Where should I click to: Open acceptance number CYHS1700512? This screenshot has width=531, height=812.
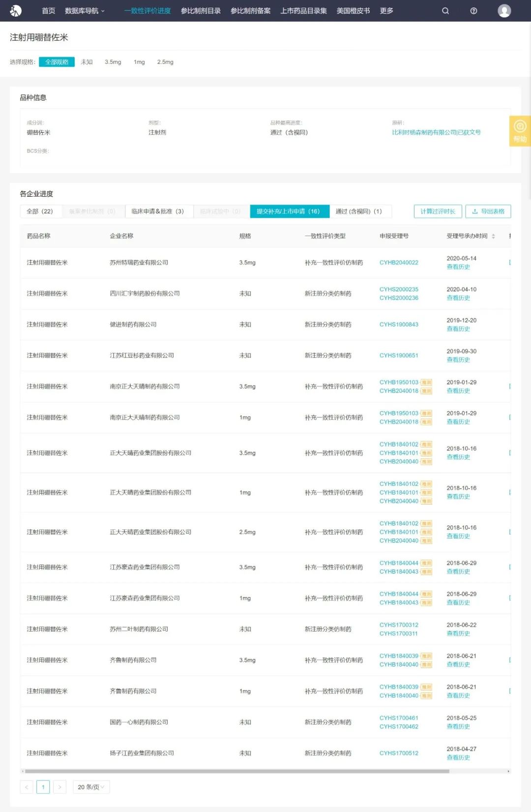399,753
